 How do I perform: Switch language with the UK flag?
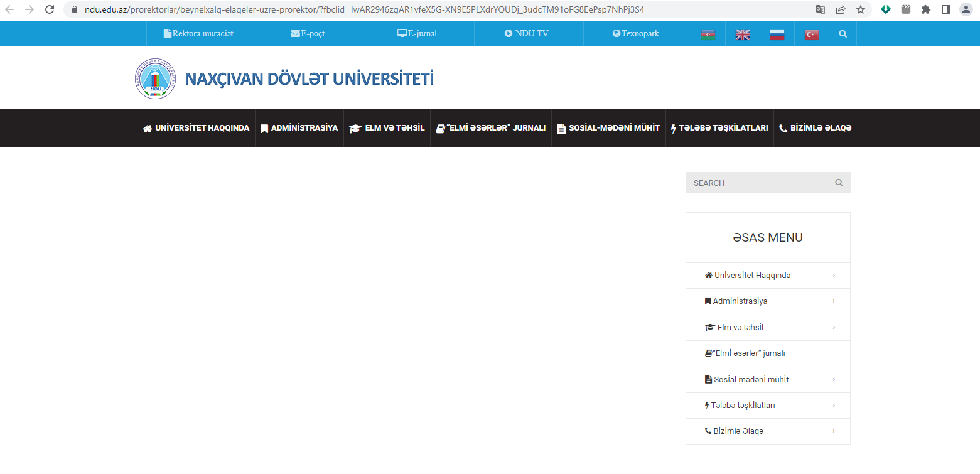pyautogui.click(x=743, y=35)
